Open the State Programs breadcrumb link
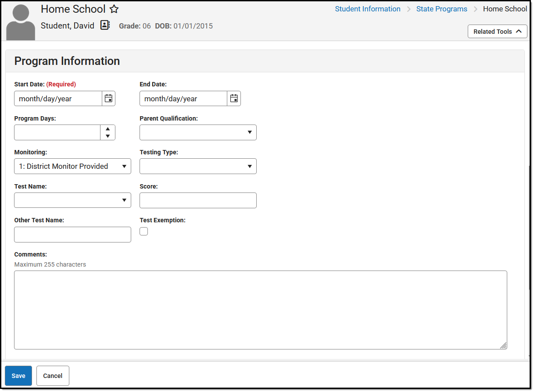 coord(441,9)
